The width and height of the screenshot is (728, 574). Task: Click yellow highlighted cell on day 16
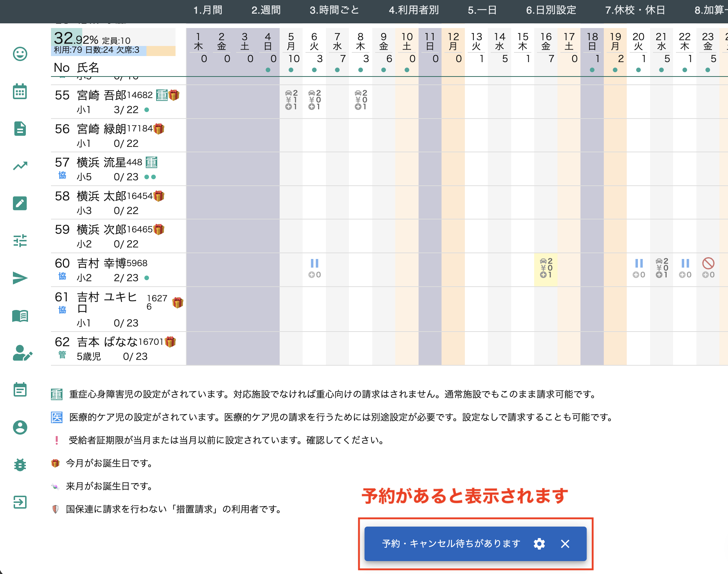tap(546, 268)
